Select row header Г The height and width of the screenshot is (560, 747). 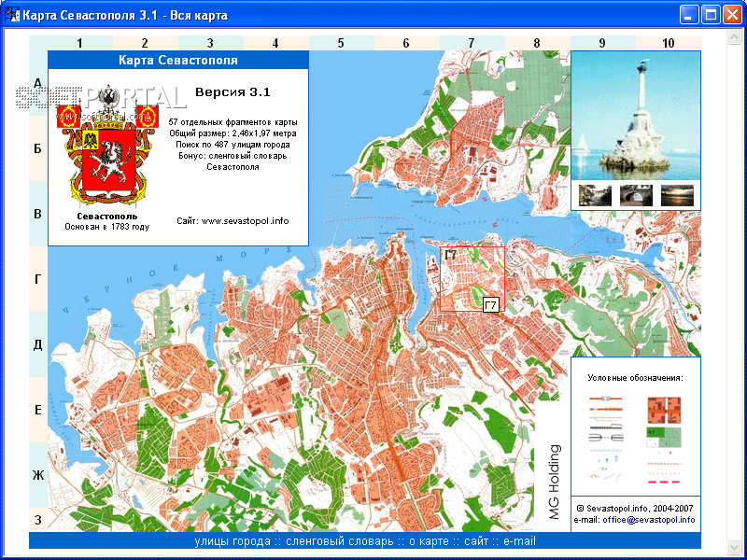tap(38, 279)
